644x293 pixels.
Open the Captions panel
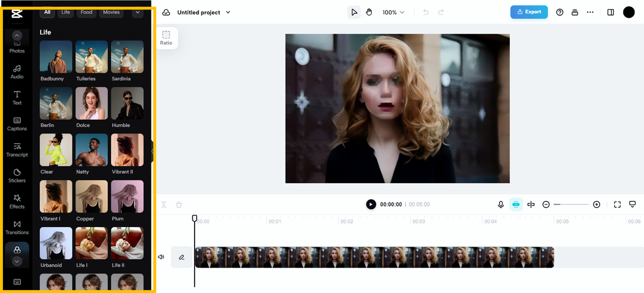17,124
